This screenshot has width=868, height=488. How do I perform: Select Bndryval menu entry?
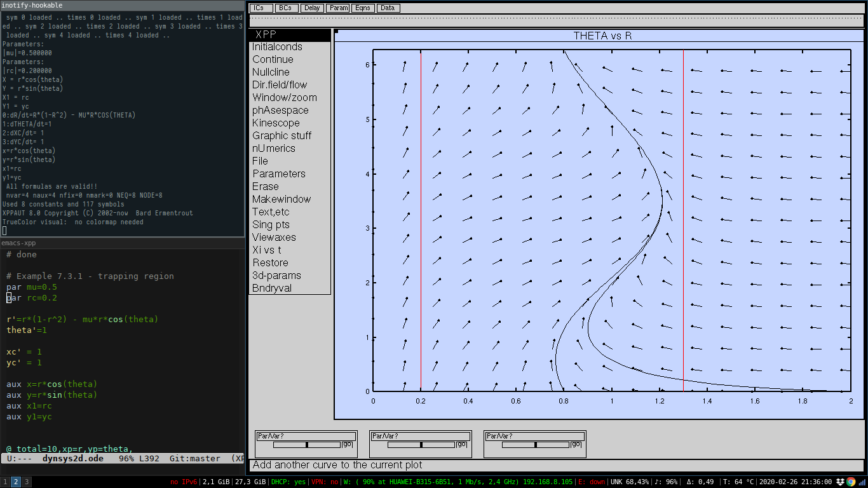pos(290,288)
